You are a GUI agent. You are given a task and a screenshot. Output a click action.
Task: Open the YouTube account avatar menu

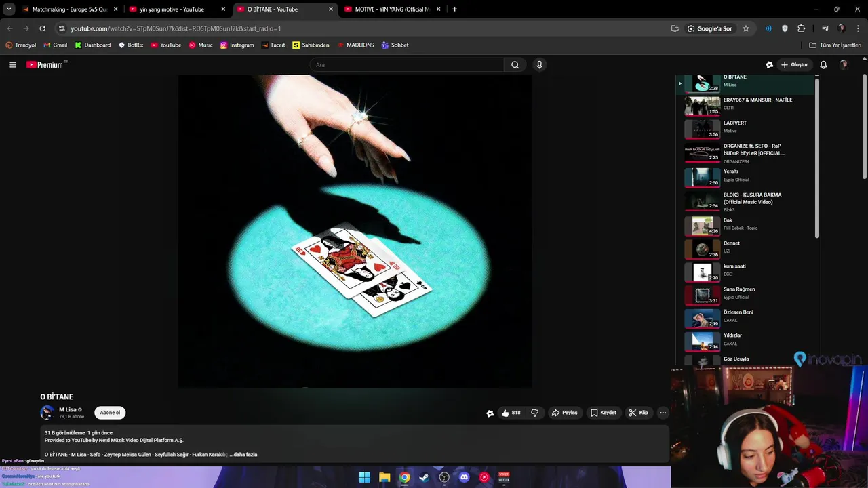pyautogui.click(x=844, y=65)
